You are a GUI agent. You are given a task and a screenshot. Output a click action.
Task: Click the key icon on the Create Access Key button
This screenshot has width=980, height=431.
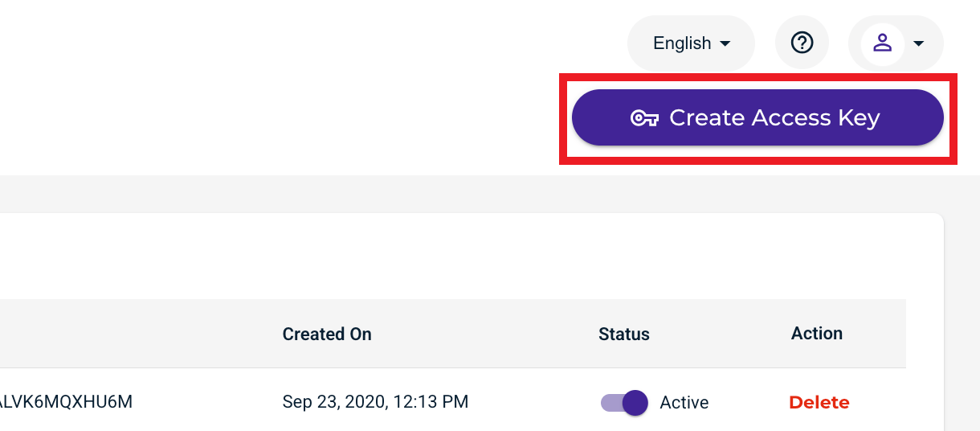point(644,118)
